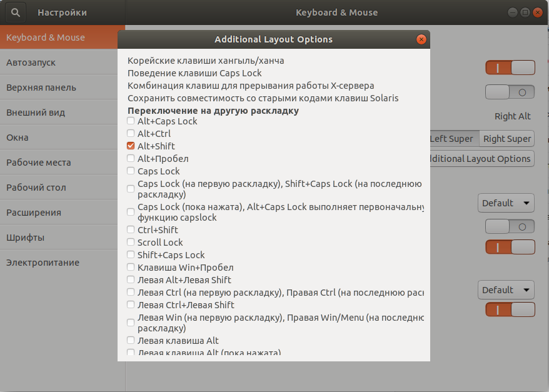This screenshot has height=392, width=549.
Task: Check the Scroll Lock option
Action: click(131, 242)
